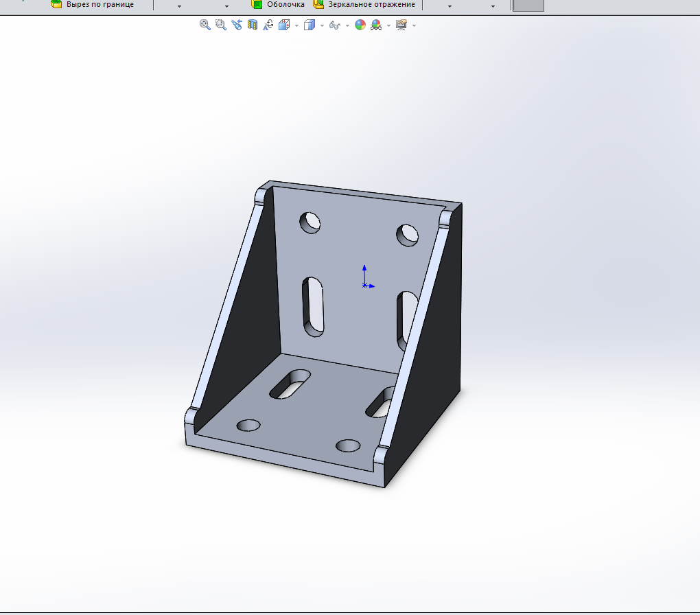
Task: Select the upper-left round hole on bracket
Action: pyautogui.click(x=310, y=222)
